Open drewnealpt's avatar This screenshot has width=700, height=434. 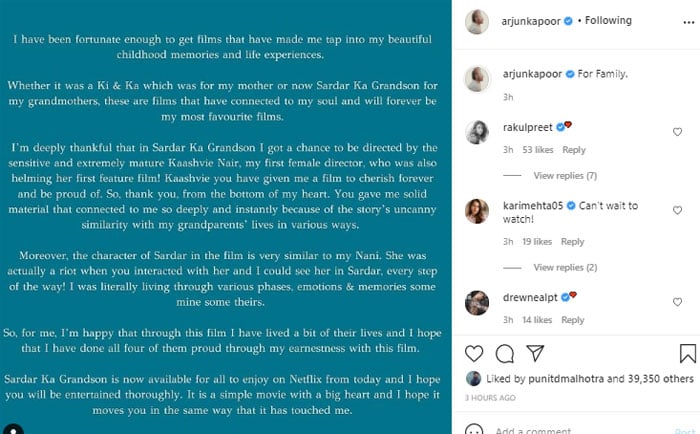(476, 304)
